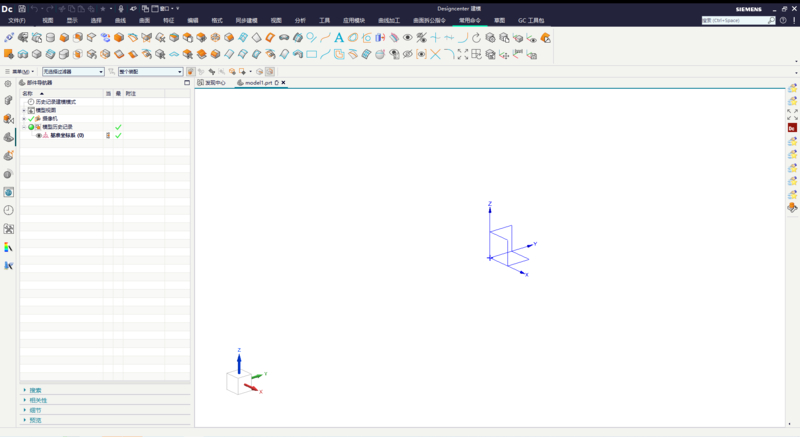Open the gear settings tab in the left sidebar
The height and width of the screenshot is (437, 800).
pyautogui.click(x=8, y=84)
